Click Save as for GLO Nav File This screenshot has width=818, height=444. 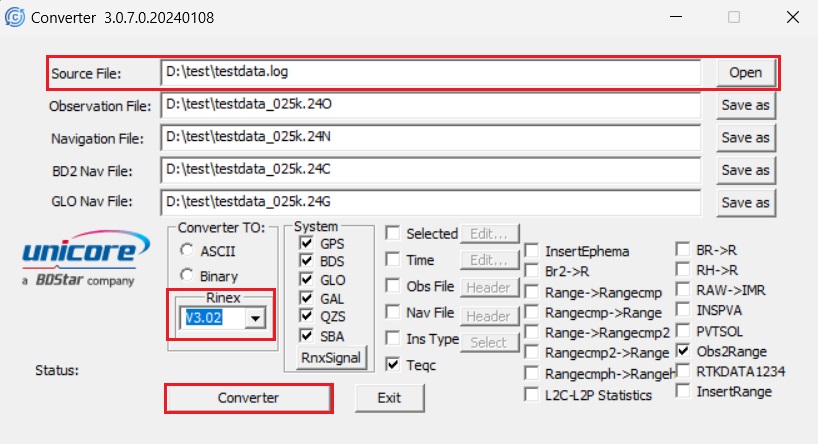(745, 202)
